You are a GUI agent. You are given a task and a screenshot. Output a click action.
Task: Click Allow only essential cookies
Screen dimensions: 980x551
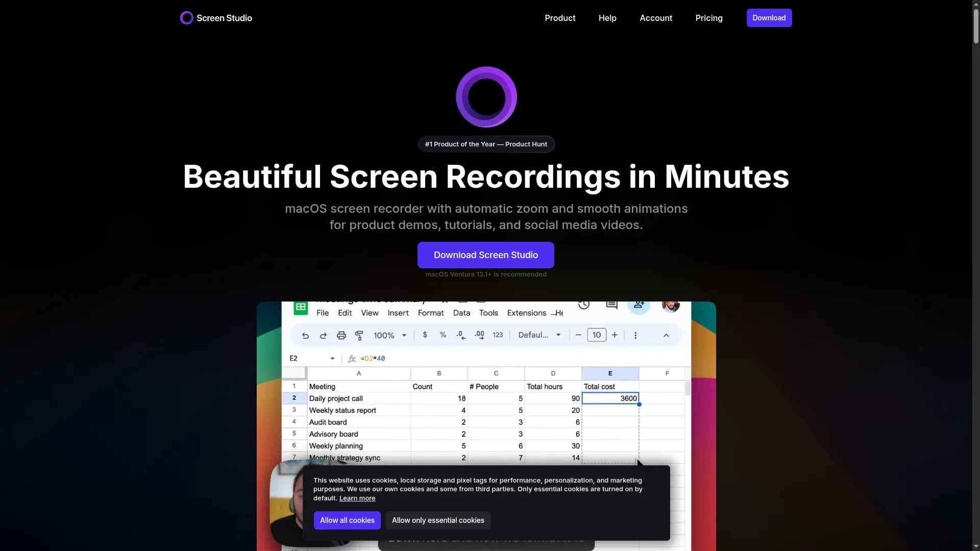click(x=438, y=520)
